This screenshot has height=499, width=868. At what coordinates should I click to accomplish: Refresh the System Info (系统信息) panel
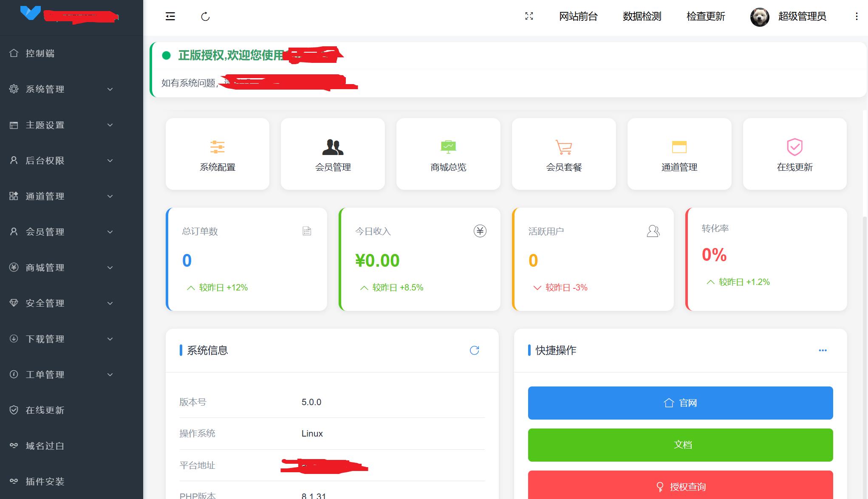pyautogui.click(x=474, y=350)
